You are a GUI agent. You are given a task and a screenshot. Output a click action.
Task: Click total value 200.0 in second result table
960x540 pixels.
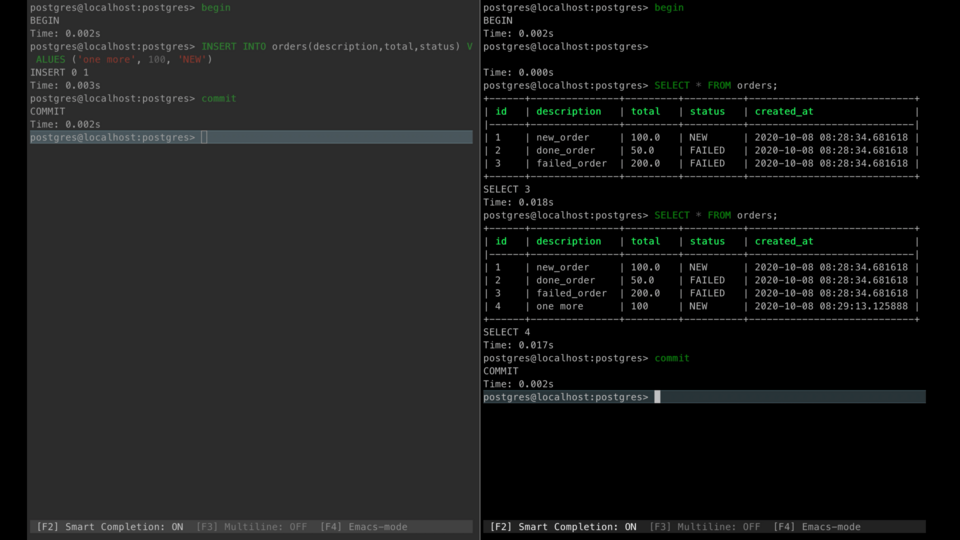click(645, 293)
